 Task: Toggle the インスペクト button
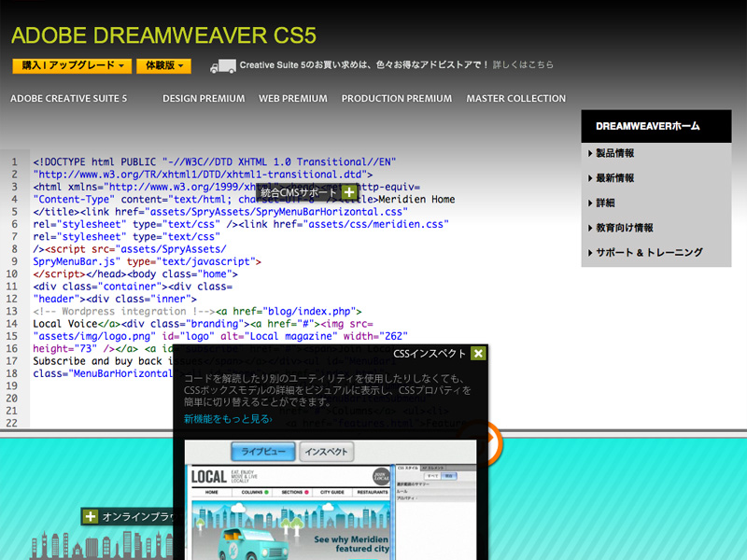[326, 452]
